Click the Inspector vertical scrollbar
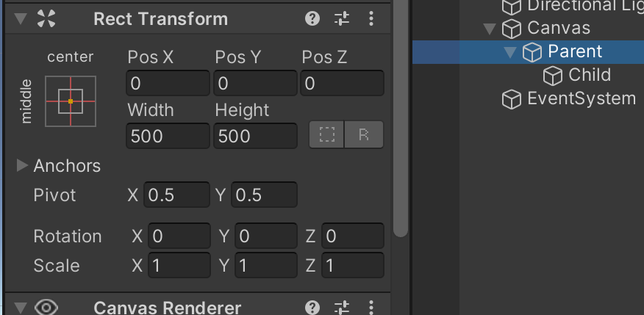Viewport: 644px width, 315px height. point(400,118)
